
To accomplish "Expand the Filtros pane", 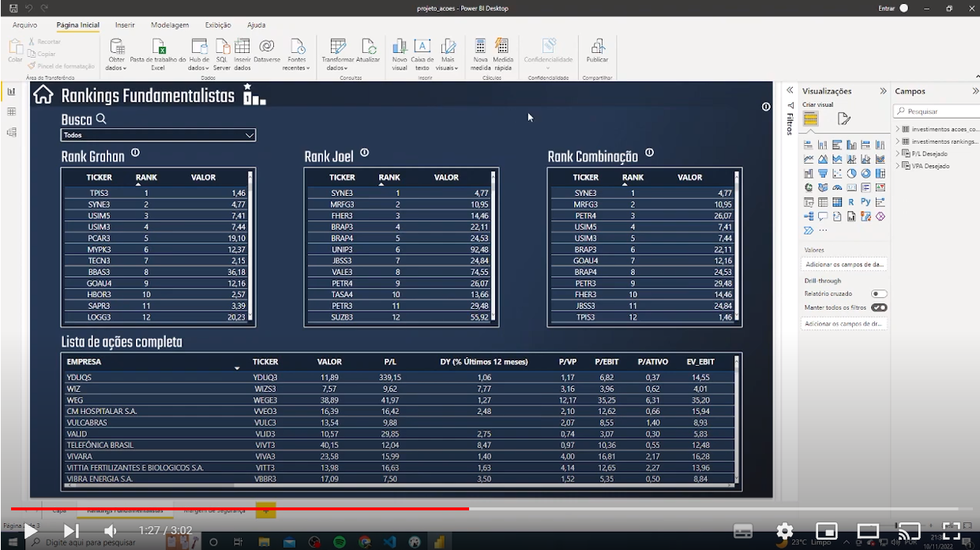I will [790, 91].
